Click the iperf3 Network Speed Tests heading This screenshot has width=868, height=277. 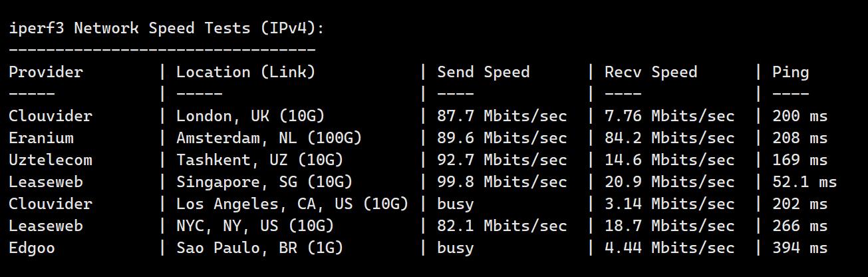tap(166, 28)
